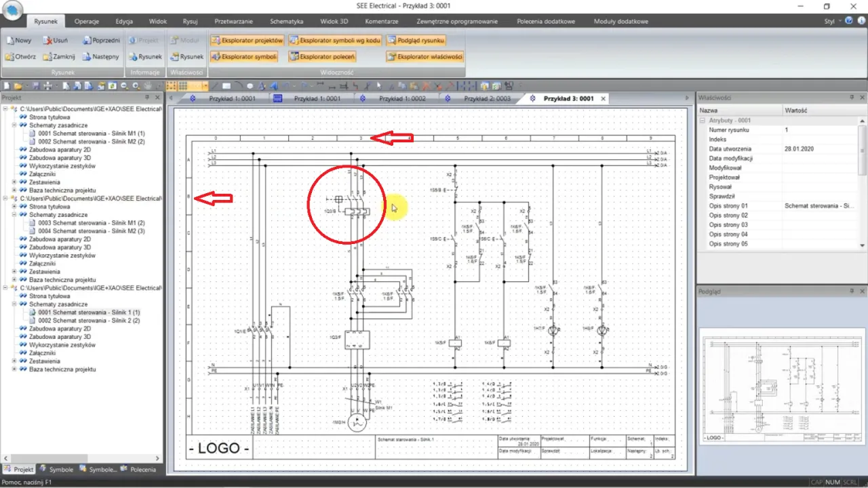
Task: Toggle Eksplorator projektów visibility
Action: [x=247, y=41]
